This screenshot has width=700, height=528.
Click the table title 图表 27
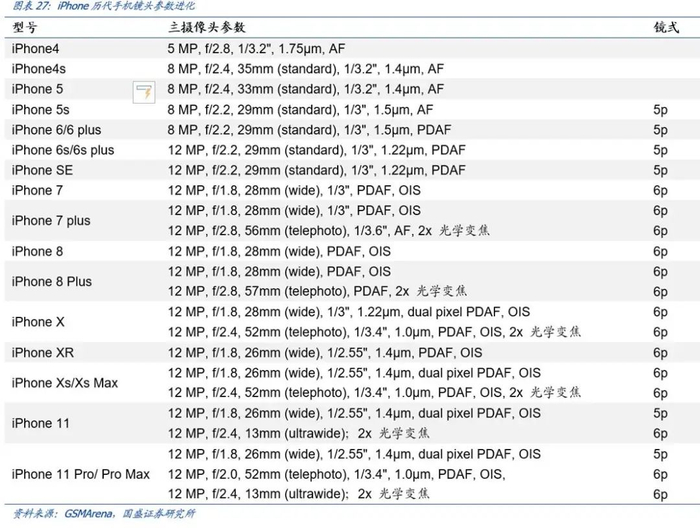[x=104, y=6]
